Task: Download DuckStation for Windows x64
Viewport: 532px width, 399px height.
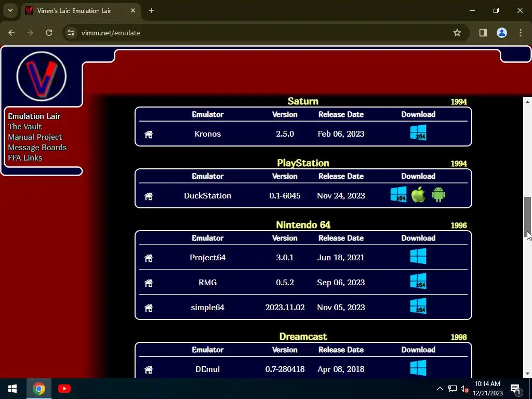Action: 398,194
